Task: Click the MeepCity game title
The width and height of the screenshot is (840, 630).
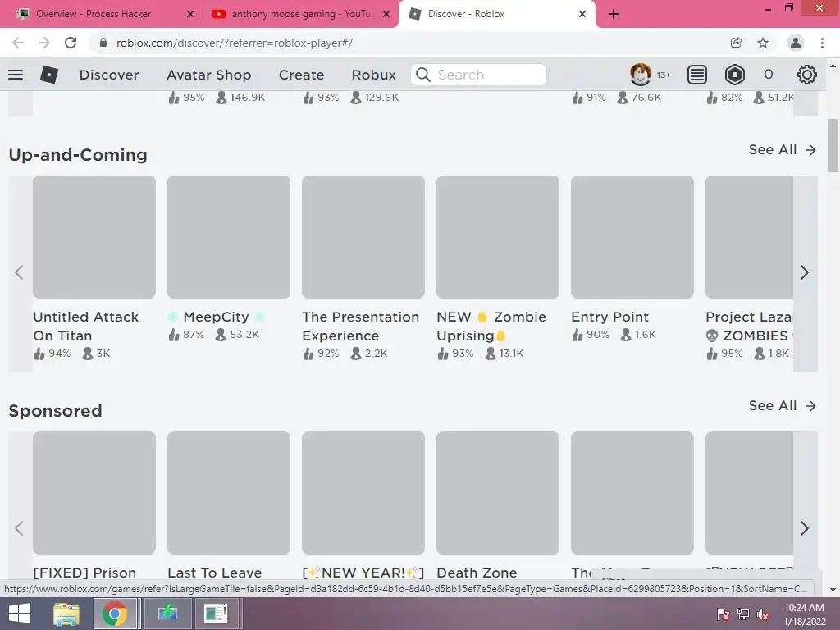Action: 216,317
